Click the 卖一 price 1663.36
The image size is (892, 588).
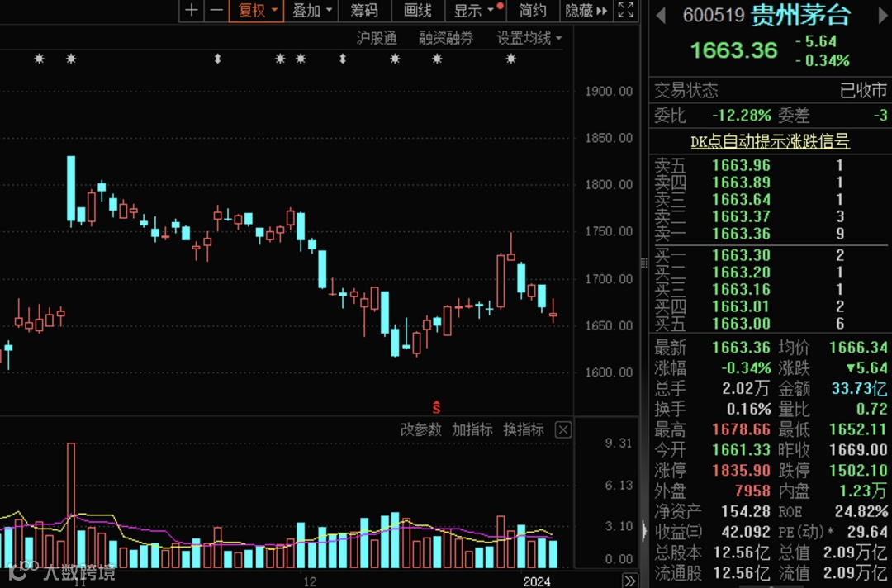coord(741,234)
